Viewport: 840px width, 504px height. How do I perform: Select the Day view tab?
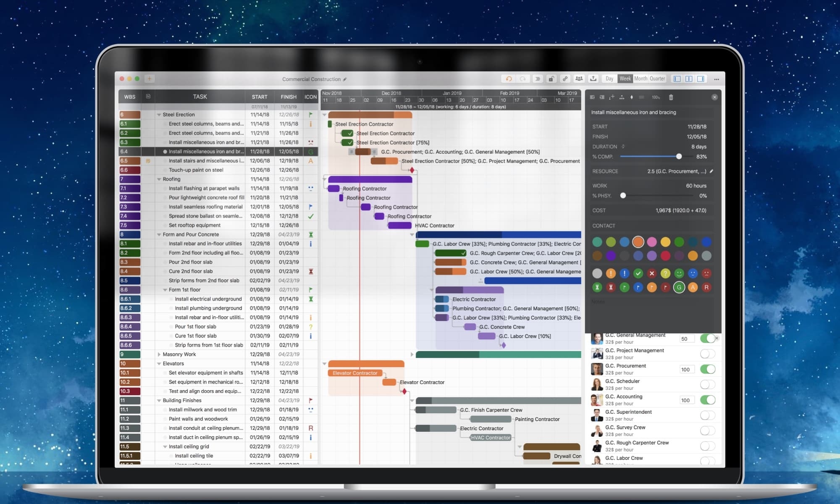click(609, 79)
